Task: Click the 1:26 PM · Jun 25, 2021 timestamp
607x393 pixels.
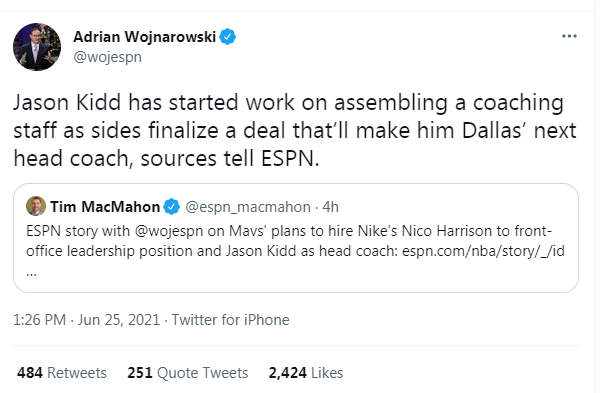Action: tap(86, 320)
